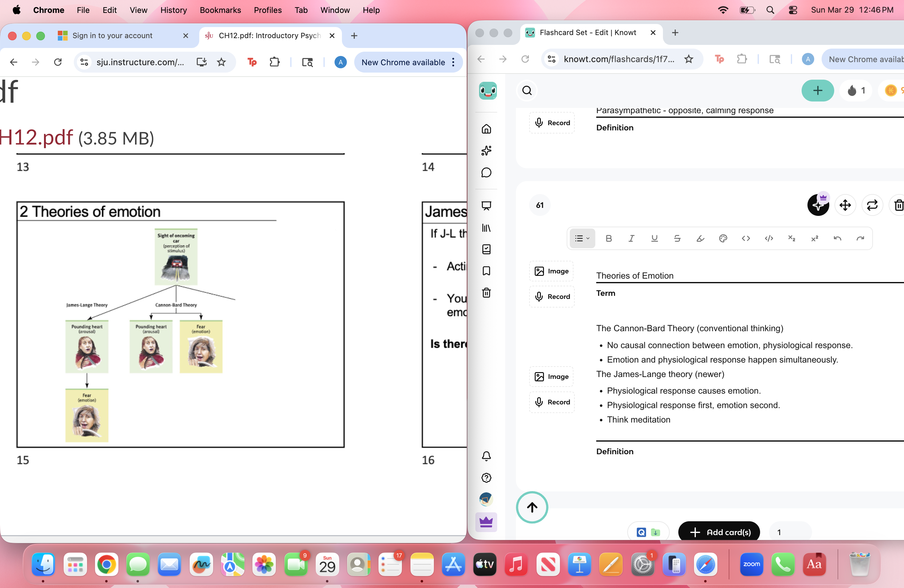
Task: Click Image button beside the term
Action: click(x=552, y=271)
